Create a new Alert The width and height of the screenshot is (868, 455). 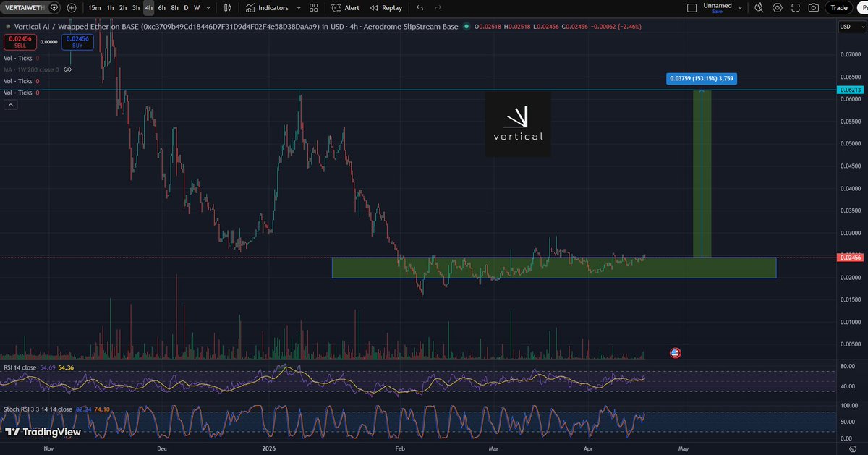pyautogui.click(x=346, y=8)
